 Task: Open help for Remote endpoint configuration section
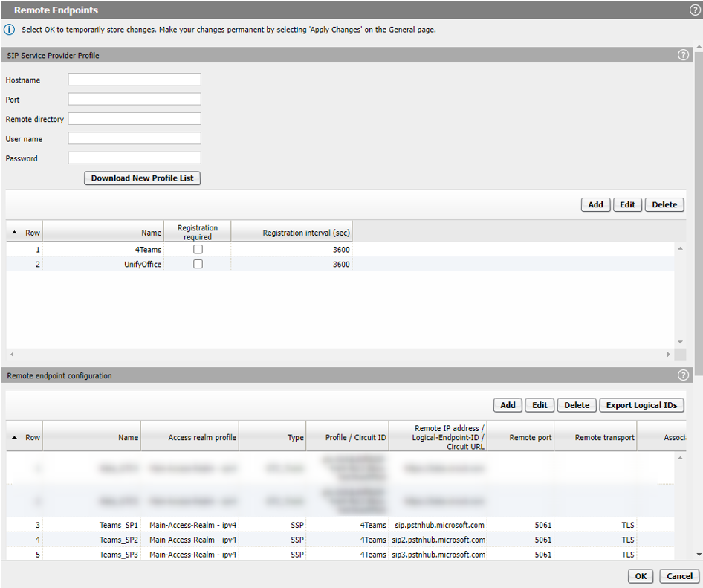683,375
